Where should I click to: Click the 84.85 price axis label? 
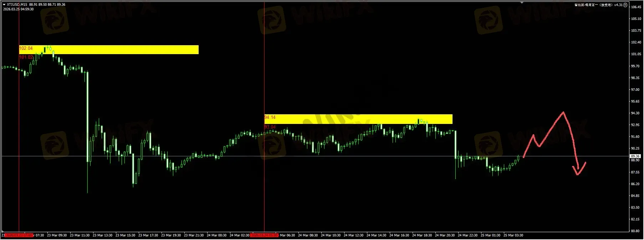coord(635,196)
